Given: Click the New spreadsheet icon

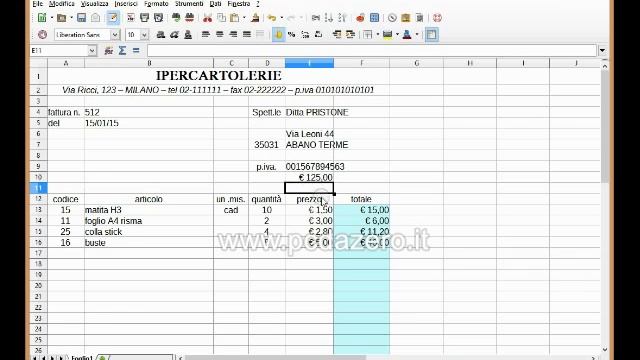Looking at the screenshot, I should coord(42,18).
